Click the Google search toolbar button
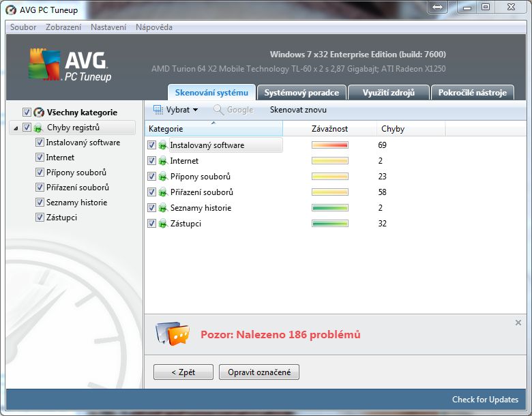Viewport: 532px width, 416px height. pyautogui.click(x=233, y=110)
